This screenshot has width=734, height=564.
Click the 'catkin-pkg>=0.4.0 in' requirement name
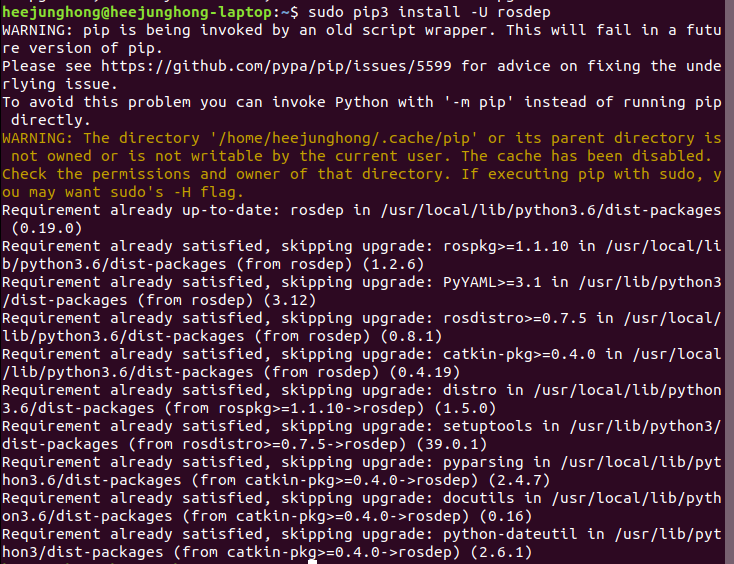(x=533, y=354)
